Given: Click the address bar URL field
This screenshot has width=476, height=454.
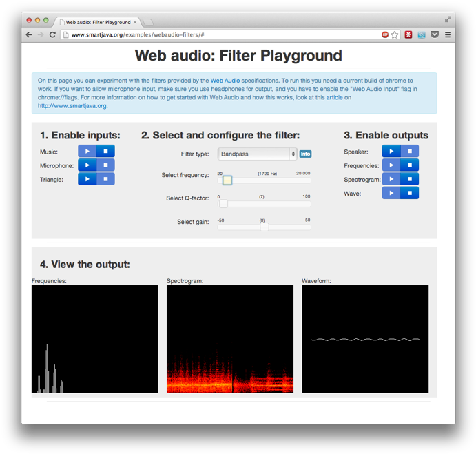Looking at the screenshot, I should click(x=225, y=35).
